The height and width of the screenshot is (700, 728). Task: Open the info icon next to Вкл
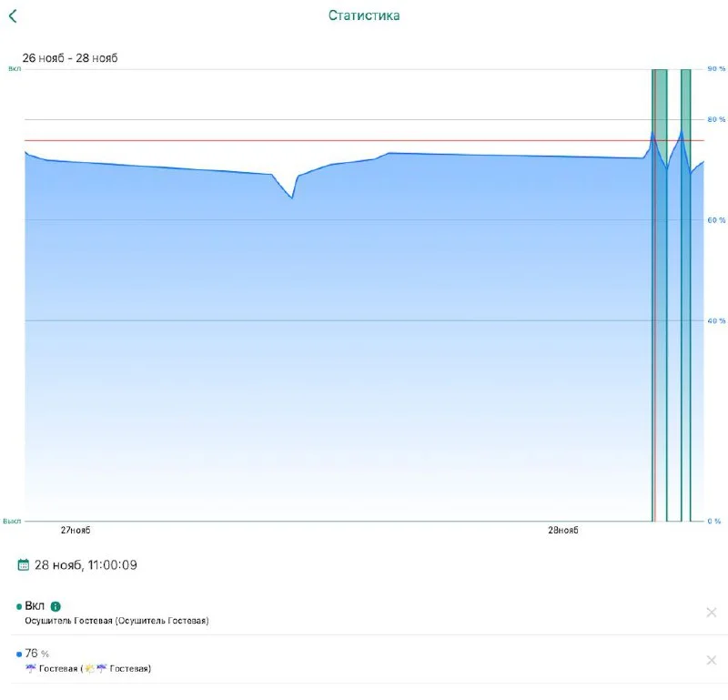pos(56,606)
